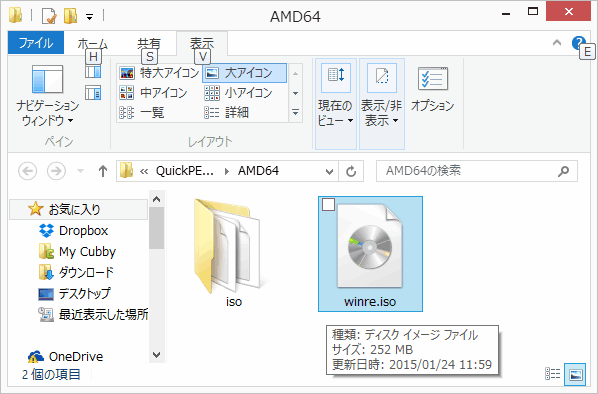
Task: Expand the arrow after QuickPE... in path
Action: click(227, 171)
